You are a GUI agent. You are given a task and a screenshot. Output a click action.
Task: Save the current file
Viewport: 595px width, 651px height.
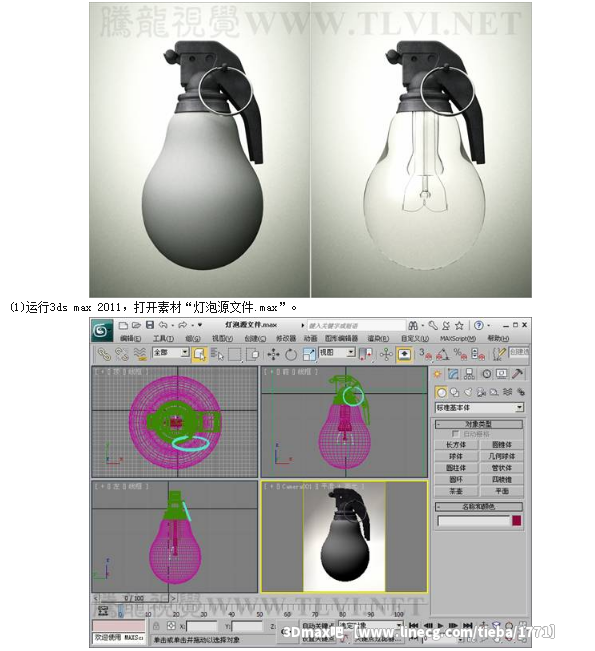(149, 325)
